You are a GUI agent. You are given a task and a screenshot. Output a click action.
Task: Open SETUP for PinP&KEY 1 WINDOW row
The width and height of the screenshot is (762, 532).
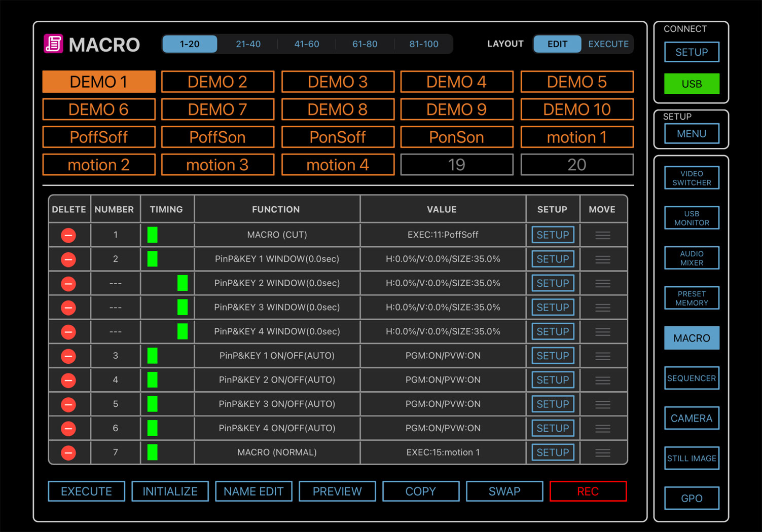coord(553,259)
